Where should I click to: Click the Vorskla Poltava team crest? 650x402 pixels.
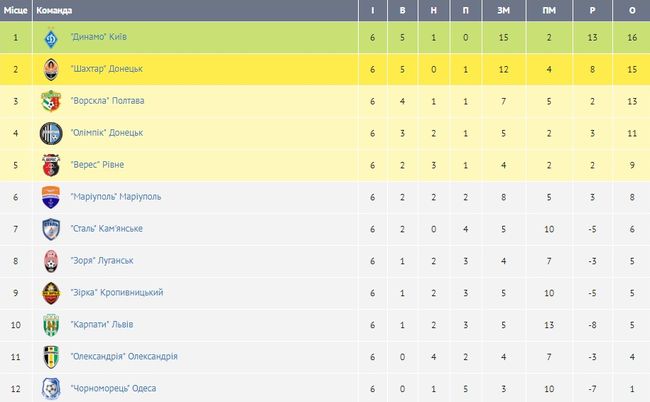(51, 101)
